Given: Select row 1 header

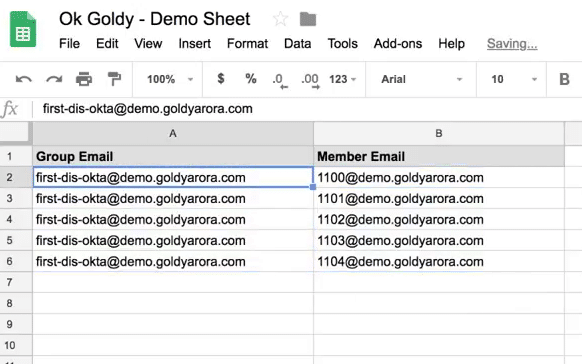Looking at the screenshot, I should point(16,156).
